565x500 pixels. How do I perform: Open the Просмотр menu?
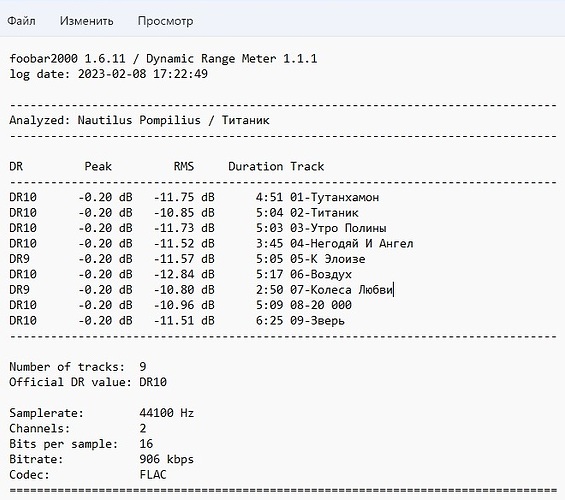pyautogui.click(x=165, y=21)
